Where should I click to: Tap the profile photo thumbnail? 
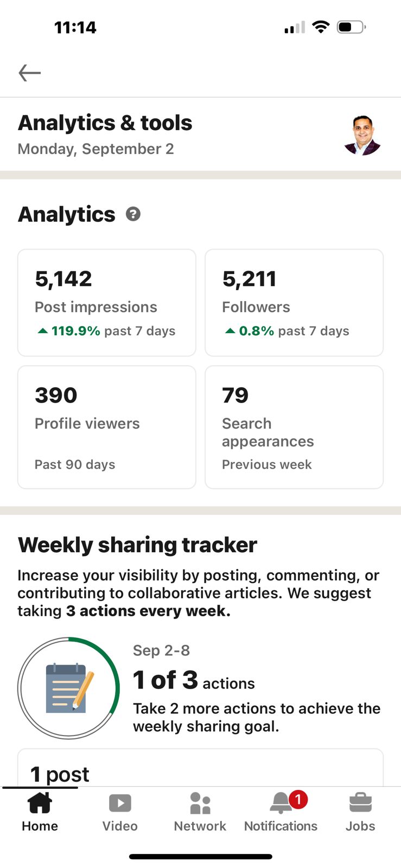(x=362, y=136)
